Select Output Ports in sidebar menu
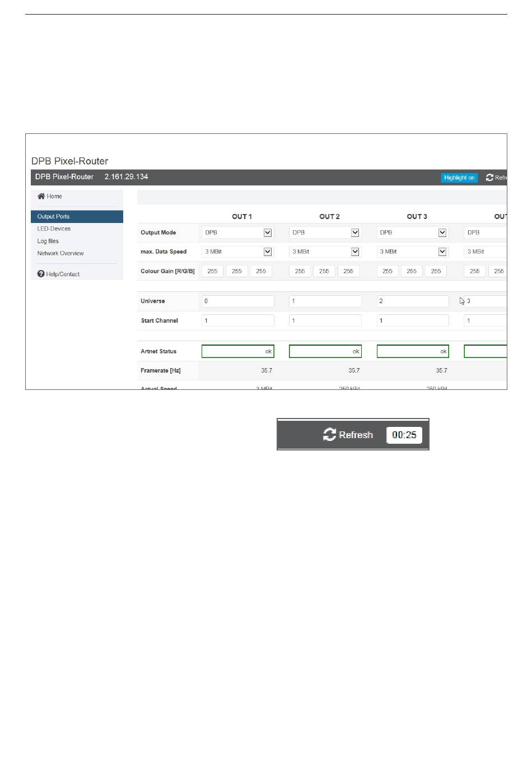 pyautogui.click(x=77, y=216)
